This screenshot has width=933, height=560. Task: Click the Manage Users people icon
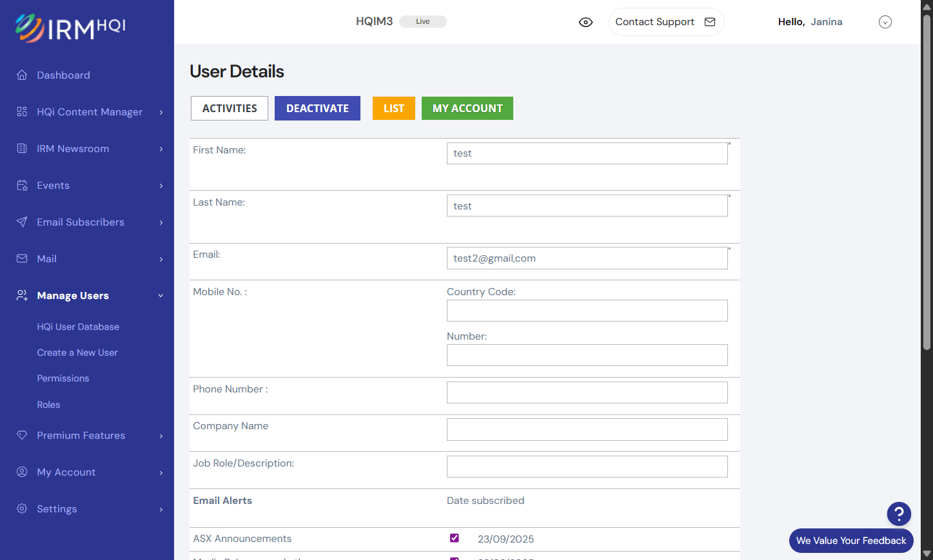pyautogui.click(x=22, y=295)
